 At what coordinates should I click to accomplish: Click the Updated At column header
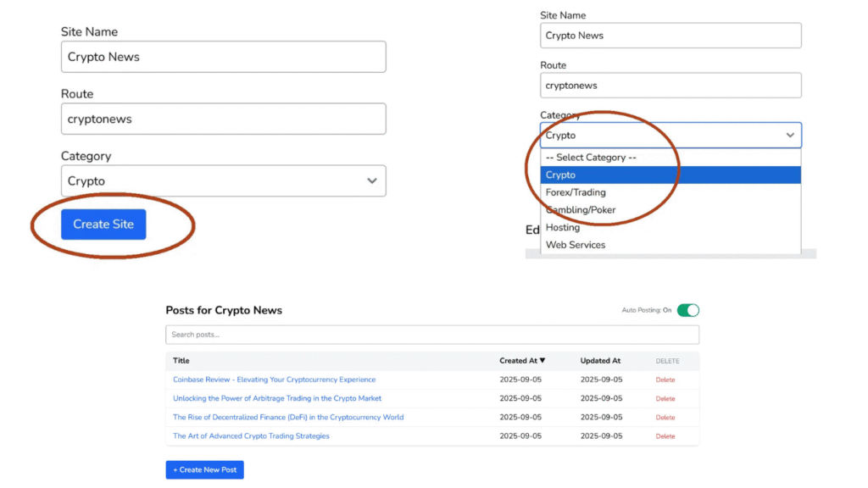(600, 361)
